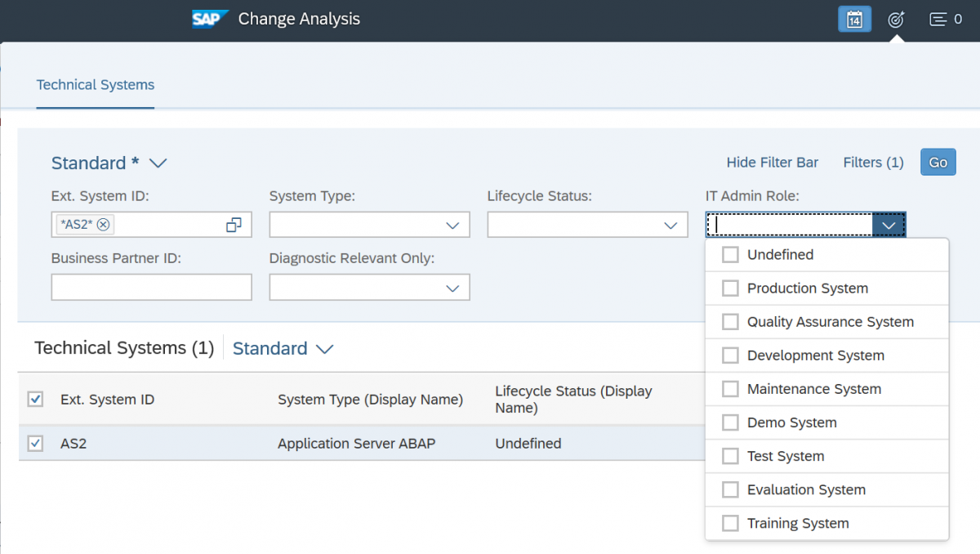Click the Hide Filter Bar link
This screenshot has height=554, width=980.
click(x=772, y=162)
